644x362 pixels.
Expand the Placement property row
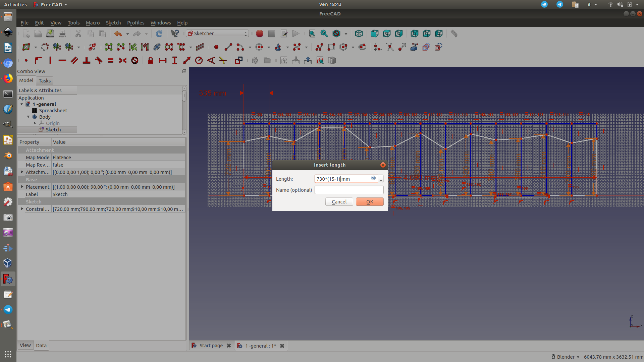pos(22,187)
